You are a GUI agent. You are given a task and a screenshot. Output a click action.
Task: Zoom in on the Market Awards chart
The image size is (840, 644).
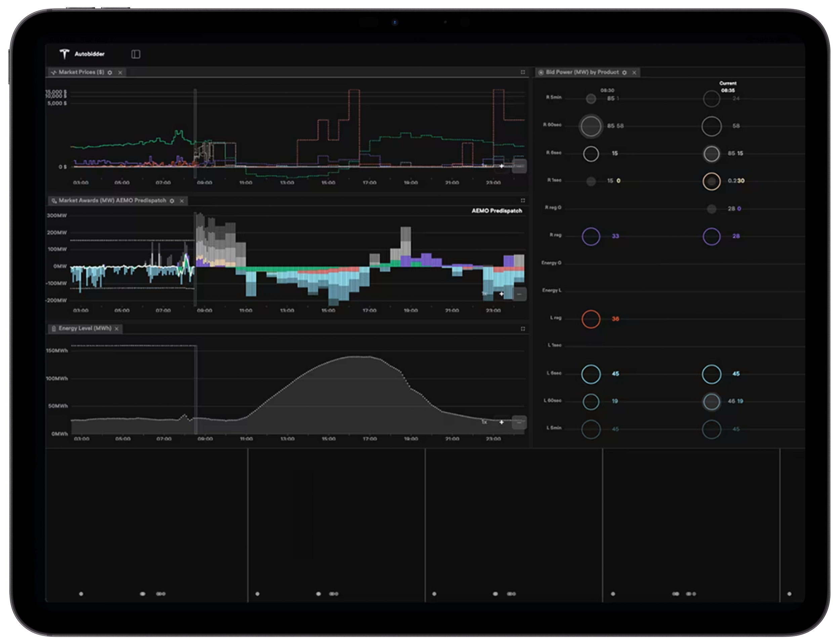pyautogui.click(x=501, y=294)
